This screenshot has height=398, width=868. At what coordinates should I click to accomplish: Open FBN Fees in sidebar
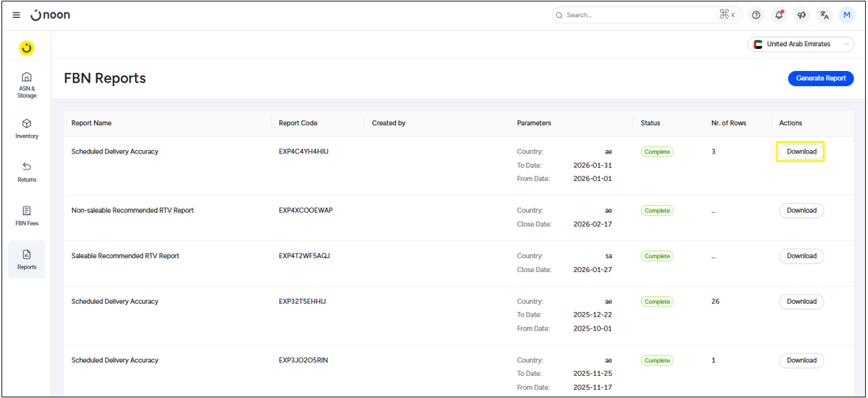coord(27,216)
